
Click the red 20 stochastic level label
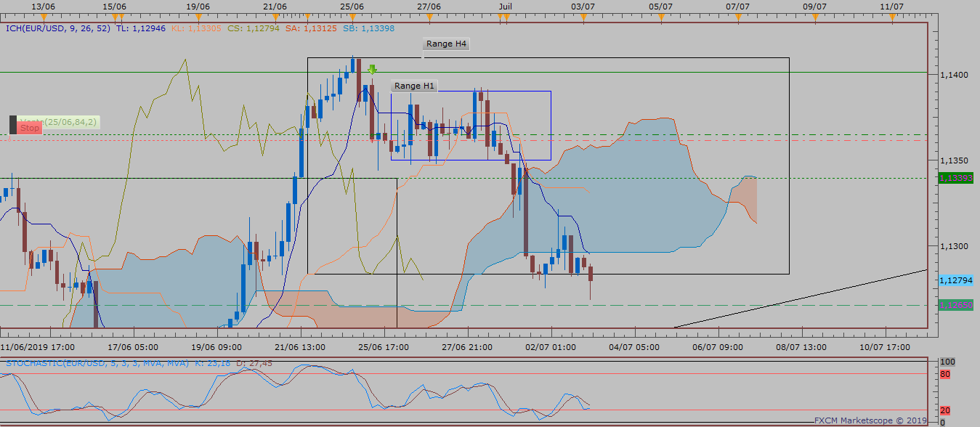tap(946, 410)
